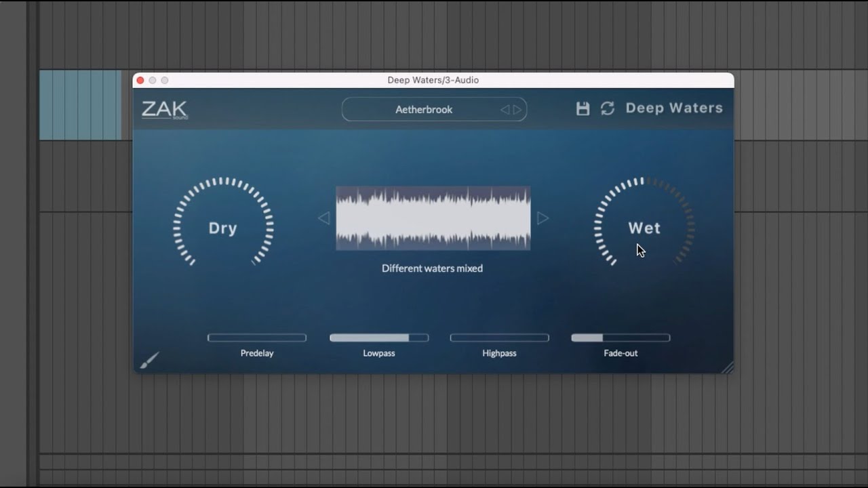Click the Highpass label
Image resolution: width=868 pixels, height=488 pixels.
(500, 353)
